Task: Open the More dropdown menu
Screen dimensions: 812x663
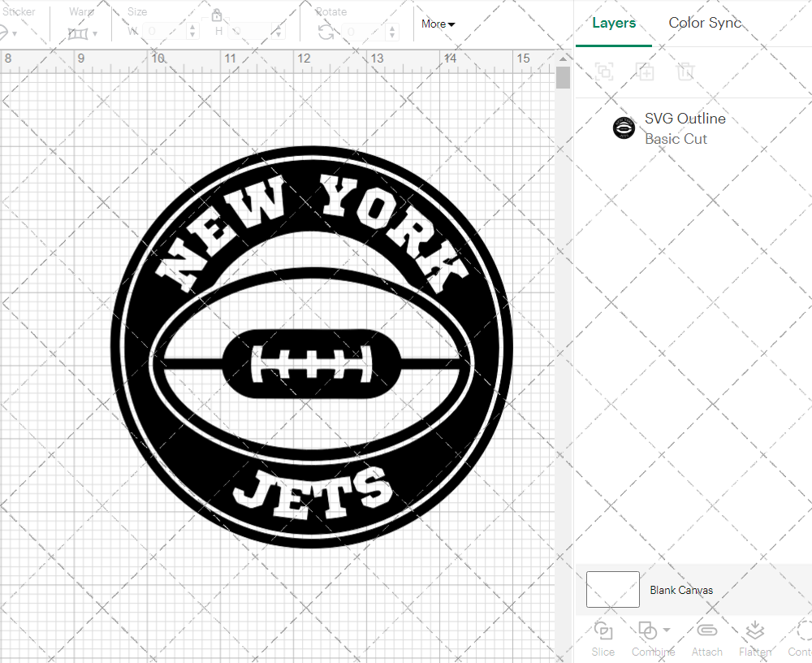Action: [438, 24]
